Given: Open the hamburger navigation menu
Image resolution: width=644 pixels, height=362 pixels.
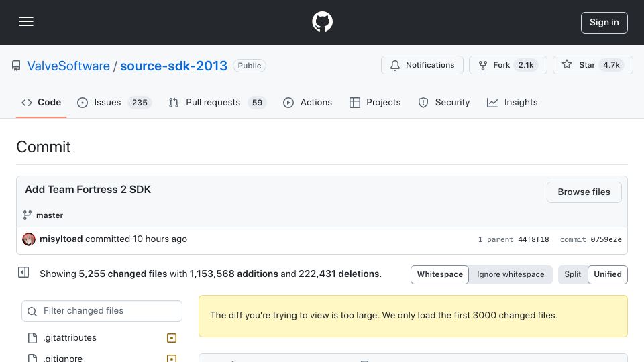Looking at the screenshot, I should click(26, 21).
